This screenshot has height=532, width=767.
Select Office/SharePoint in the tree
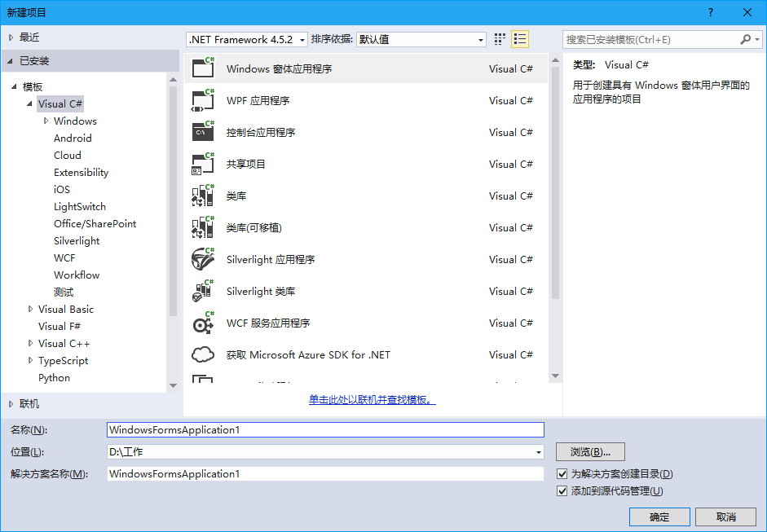pyautogui.click(x=95, y=223)
